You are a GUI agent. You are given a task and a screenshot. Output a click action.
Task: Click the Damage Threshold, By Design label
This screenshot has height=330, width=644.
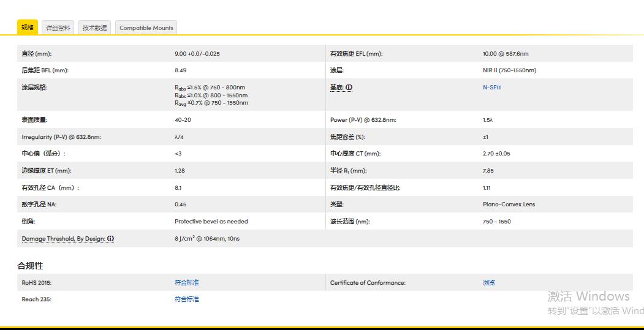[x=64, y=239]
